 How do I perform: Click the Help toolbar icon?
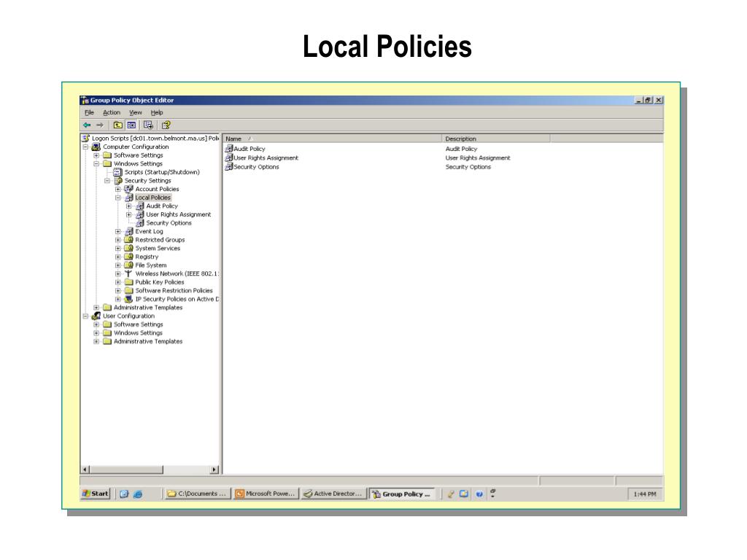[166, 125]
